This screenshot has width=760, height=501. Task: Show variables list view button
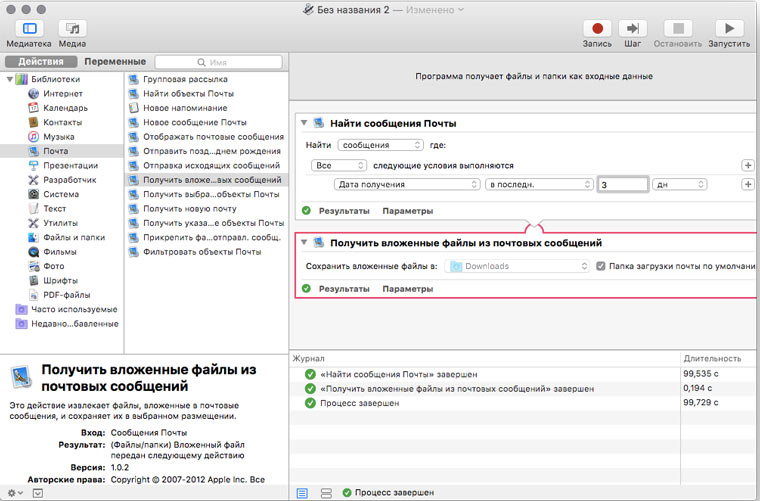326,493
